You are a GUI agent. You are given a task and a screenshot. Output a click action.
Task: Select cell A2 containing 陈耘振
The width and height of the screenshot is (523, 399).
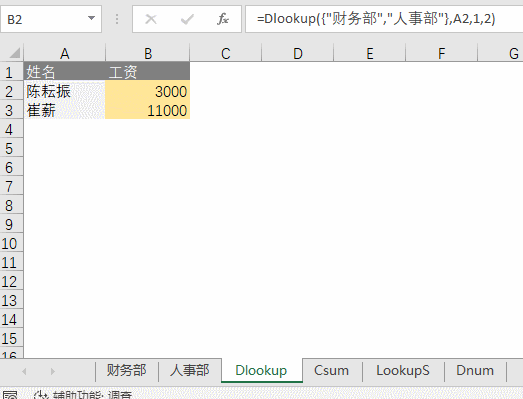(64, 91)
